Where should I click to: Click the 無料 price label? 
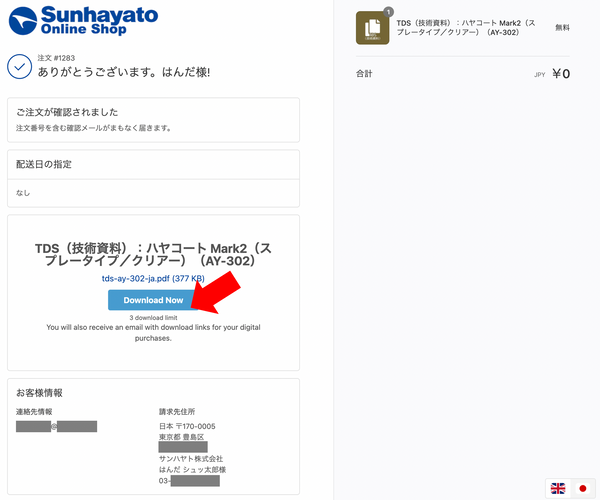(562, 28)
